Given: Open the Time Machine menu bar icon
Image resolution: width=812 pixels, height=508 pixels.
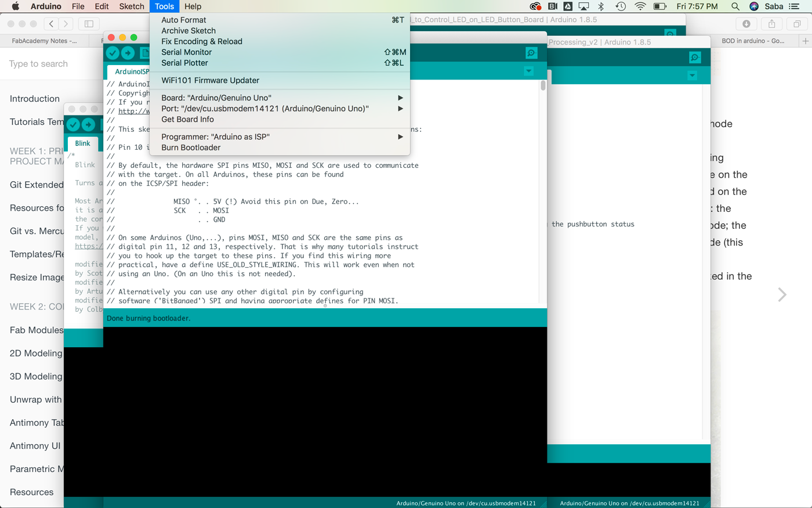Looking at the screenshot, I should 621,6.
